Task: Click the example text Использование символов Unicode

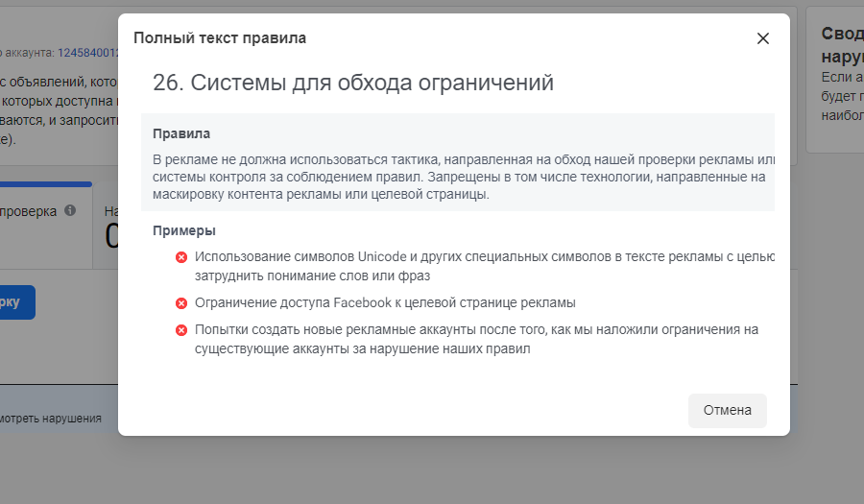Action: pos(485,266)
